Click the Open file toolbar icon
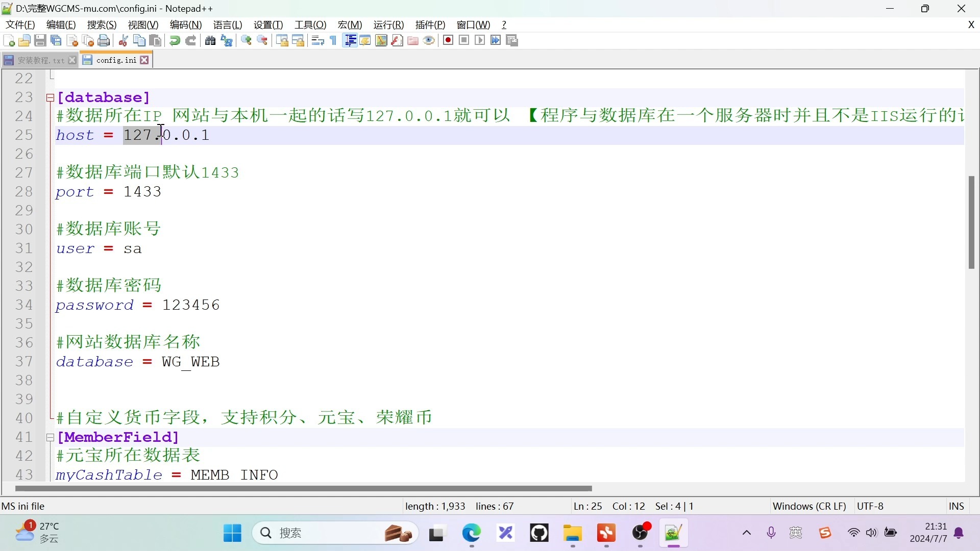The image size is (980, 551). 24,41
